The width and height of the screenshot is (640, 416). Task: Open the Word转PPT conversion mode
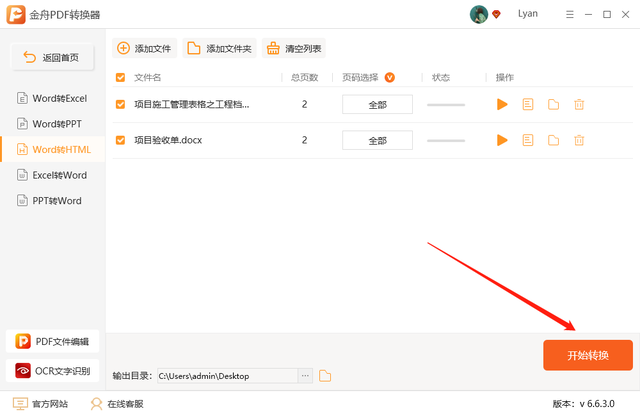[52, 124]
